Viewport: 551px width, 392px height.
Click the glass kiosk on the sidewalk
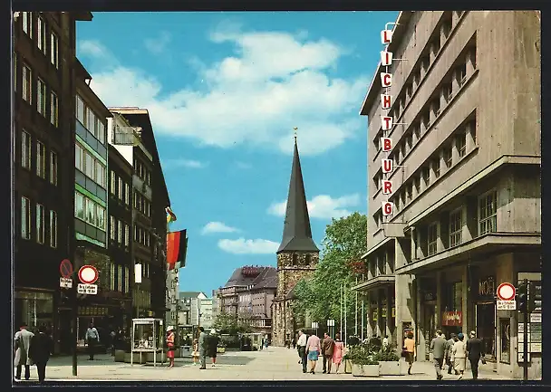(x=146, y=340)
